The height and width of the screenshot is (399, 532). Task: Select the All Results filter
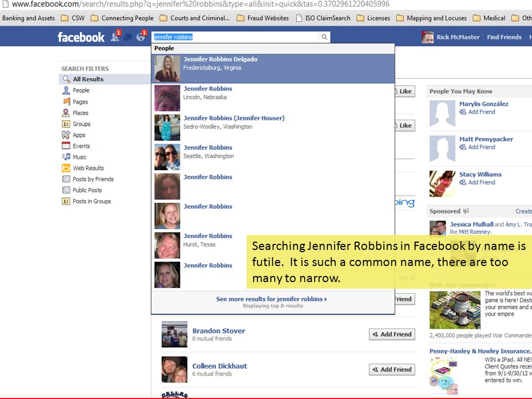pos(105,79)
